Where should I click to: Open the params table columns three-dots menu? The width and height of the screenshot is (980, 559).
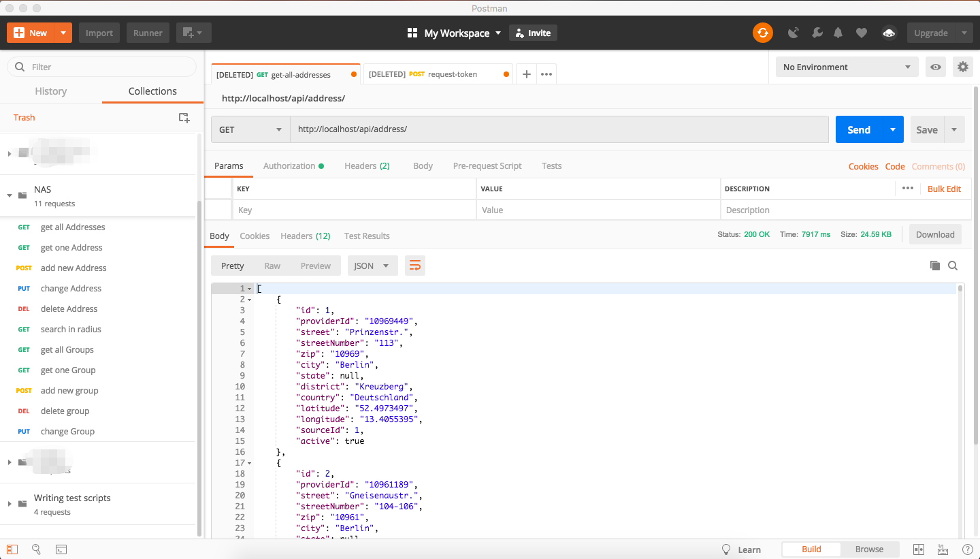(x=907, y=188)
